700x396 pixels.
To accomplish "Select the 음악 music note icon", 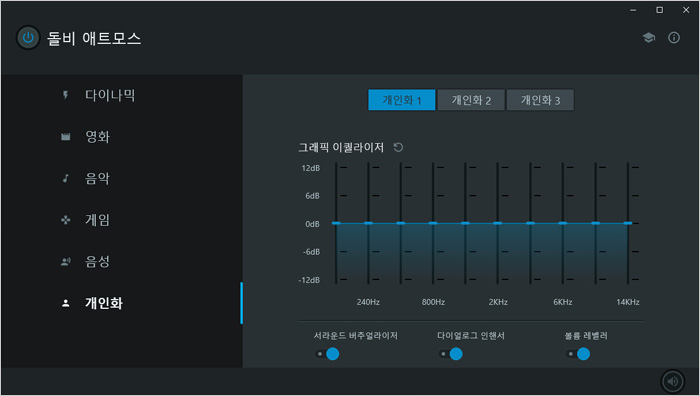I will pos(66,178).
